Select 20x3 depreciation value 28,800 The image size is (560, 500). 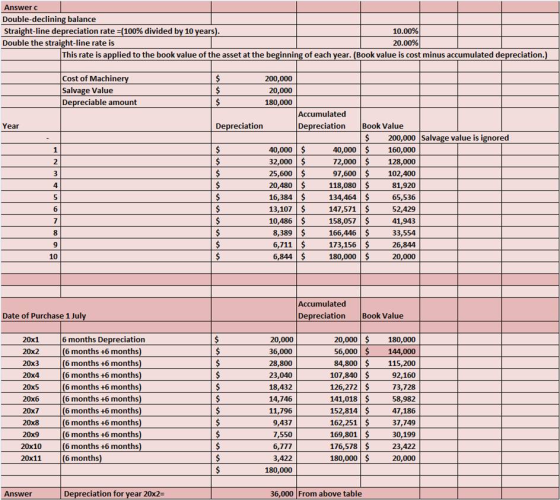[x=254, y=363]
